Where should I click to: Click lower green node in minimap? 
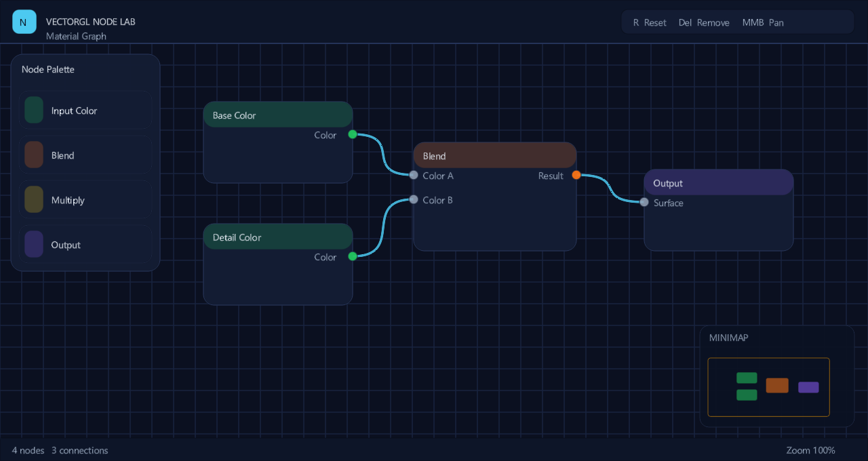747,395
